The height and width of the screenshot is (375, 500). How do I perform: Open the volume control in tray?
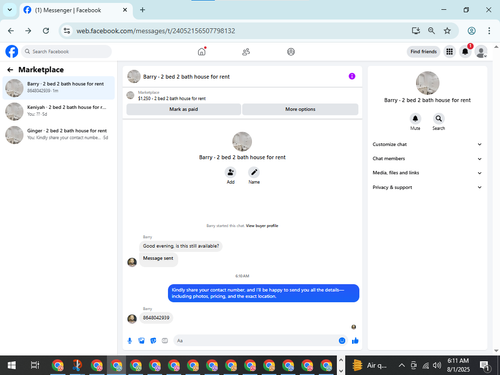click(x=437, y=366)
